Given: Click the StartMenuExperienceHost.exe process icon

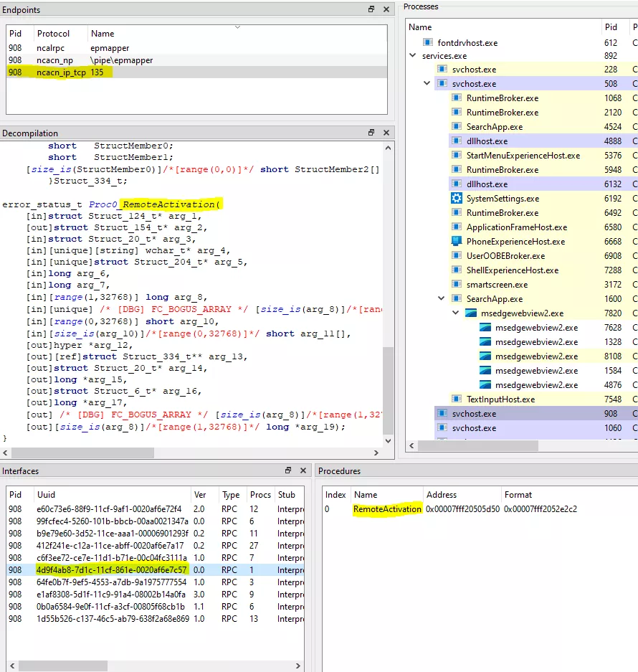Looking at the screenshot, I should point(457,155).
